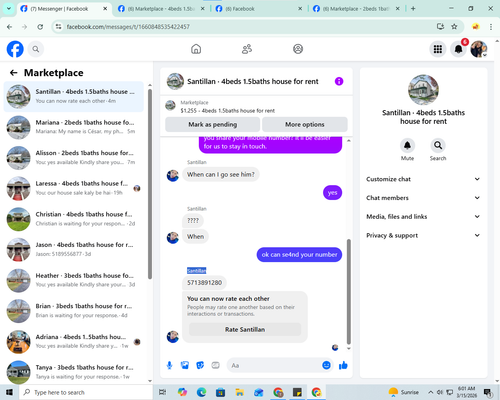Viewport: 500px width, 400px height.
Task: Open Christian 4beds 1baths conversation
Action: (74, 219)
